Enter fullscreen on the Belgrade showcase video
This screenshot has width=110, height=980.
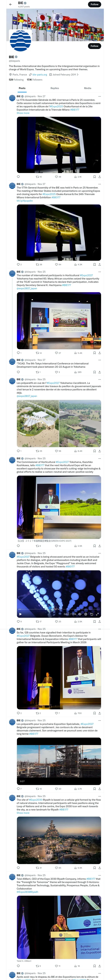point(97,614)
